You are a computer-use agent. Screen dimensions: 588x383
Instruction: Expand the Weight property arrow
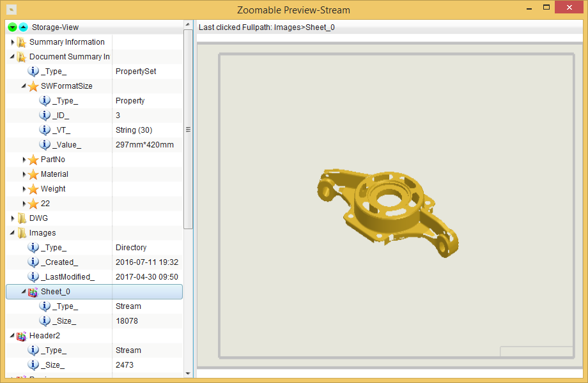[x=24, y=189]
